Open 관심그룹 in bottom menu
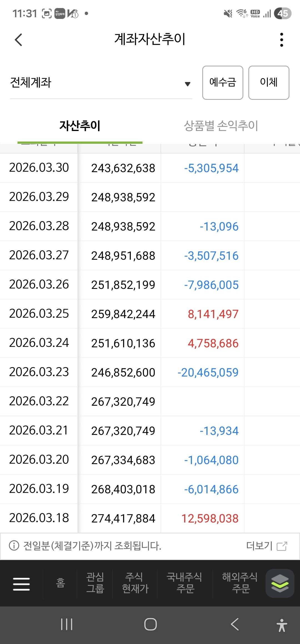The width and height of the screenshot is (300, 644). [x=95, y=583]
